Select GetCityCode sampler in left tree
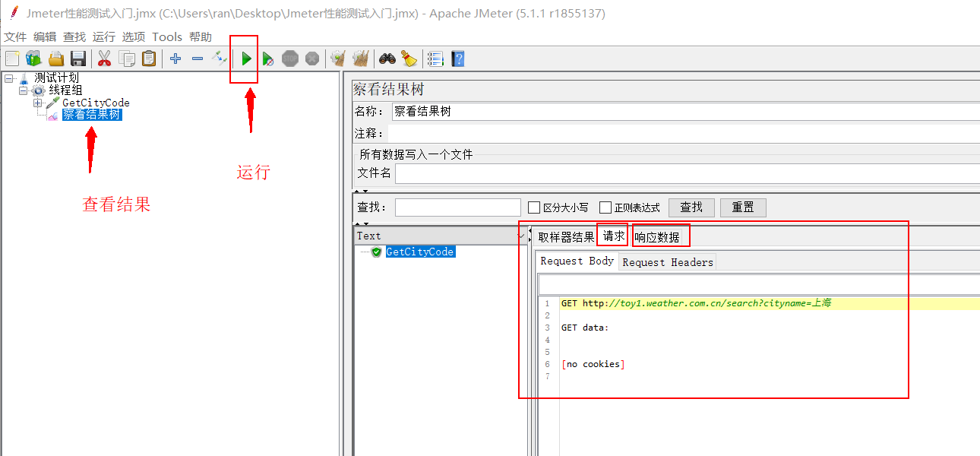The width and height of the screenshot is (980, 456). 96,103
